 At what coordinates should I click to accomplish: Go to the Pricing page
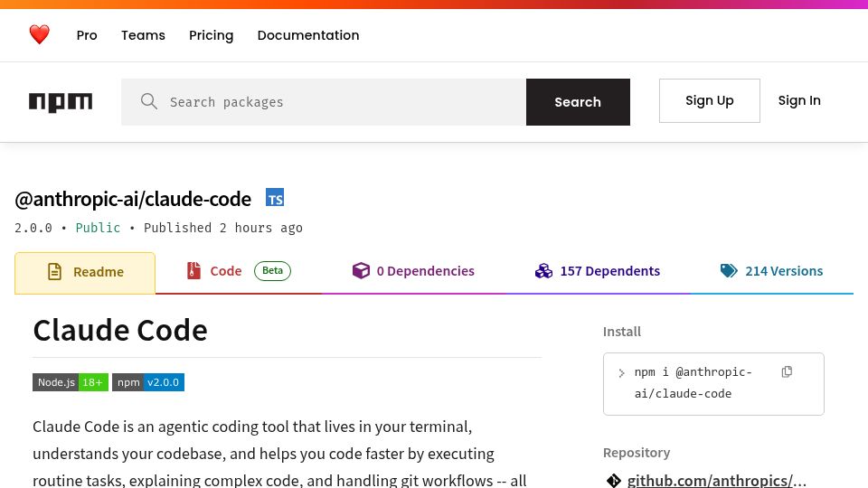pyautogui.click(x=212, y=35)
